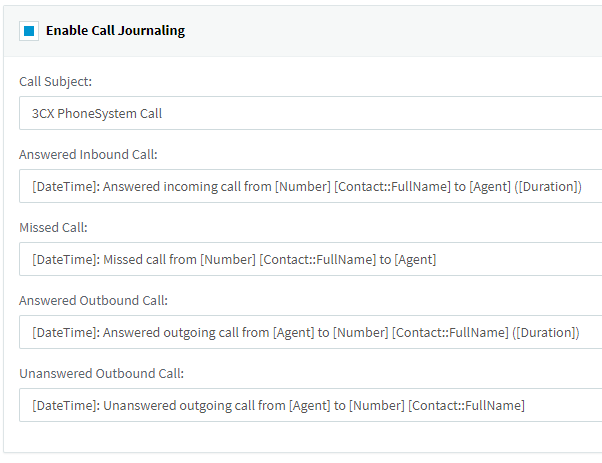Toggle the Enable Call Journaling checkbox

coord(29,31)
